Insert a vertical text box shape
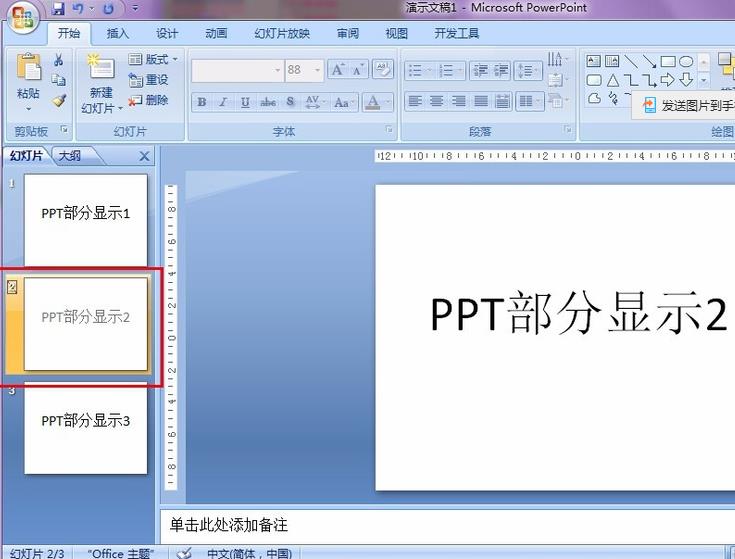This screenshot has width=735, height=559. click(x=612, y=61)
